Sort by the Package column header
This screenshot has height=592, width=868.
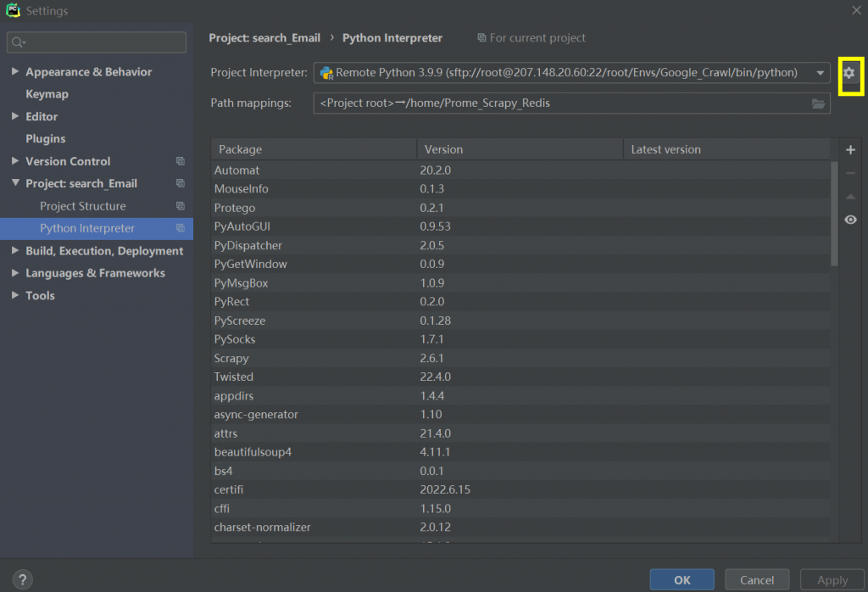314,149
